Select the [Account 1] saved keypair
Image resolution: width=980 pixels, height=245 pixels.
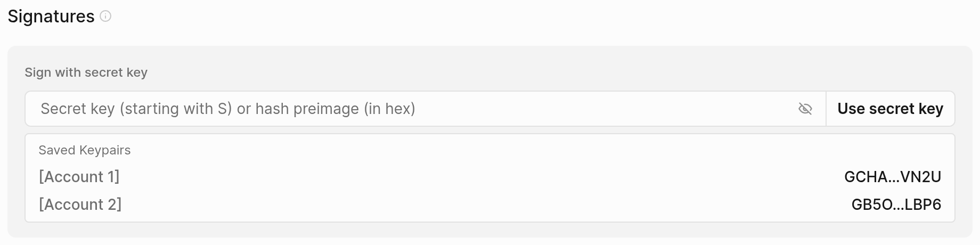pos(79,177)
